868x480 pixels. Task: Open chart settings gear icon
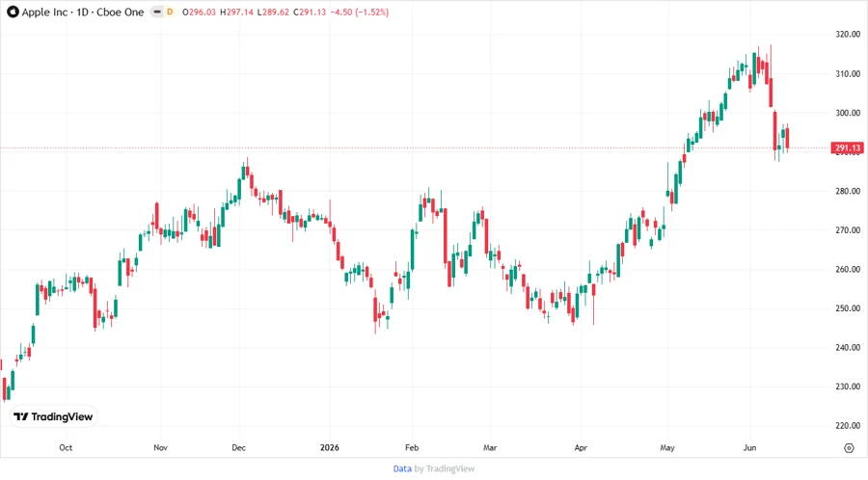click(849, 448)
